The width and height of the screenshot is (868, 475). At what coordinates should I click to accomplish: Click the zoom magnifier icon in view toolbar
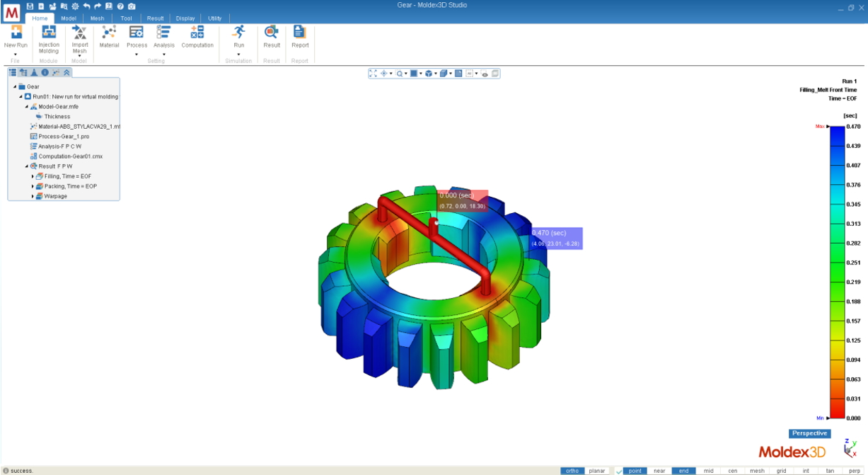pyautogui.click(x=399, y=73)
